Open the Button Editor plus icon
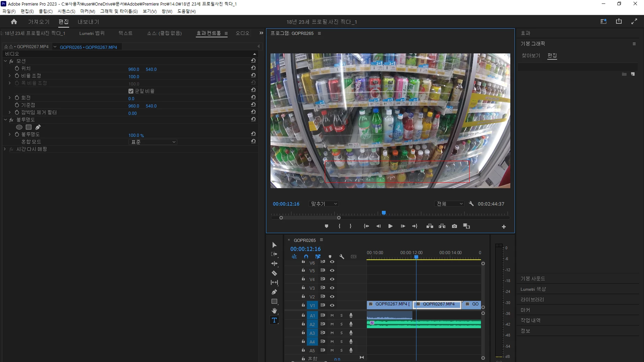 [x=504, y=227]
